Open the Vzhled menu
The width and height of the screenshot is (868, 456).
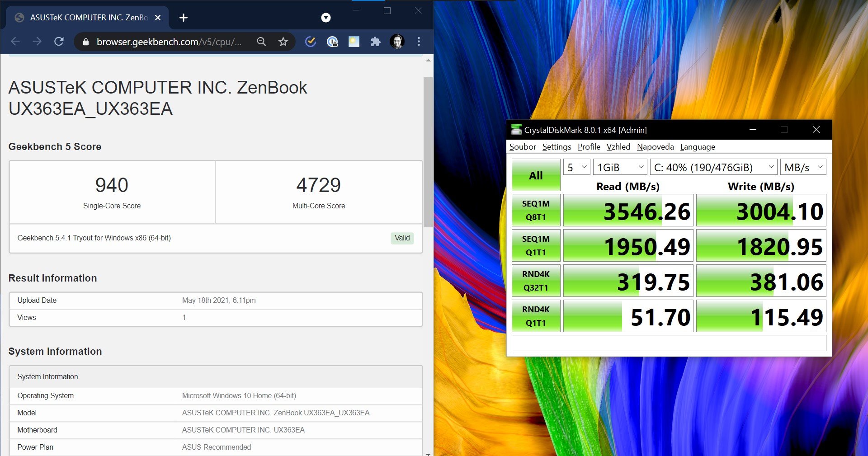(618, 147)
